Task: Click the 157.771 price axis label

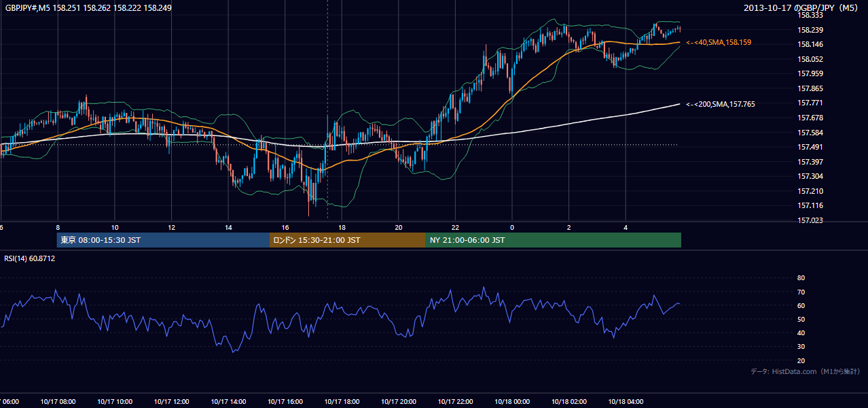Action: (810, 103)
